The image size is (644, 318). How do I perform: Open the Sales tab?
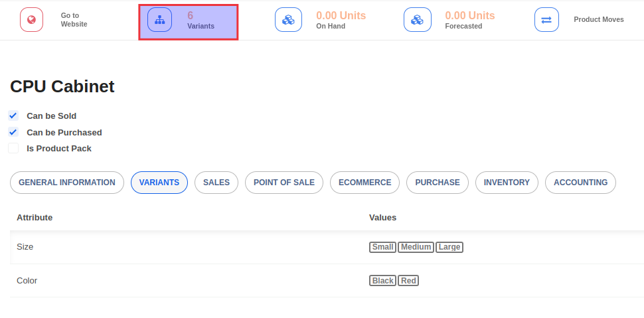pos(216,183)
